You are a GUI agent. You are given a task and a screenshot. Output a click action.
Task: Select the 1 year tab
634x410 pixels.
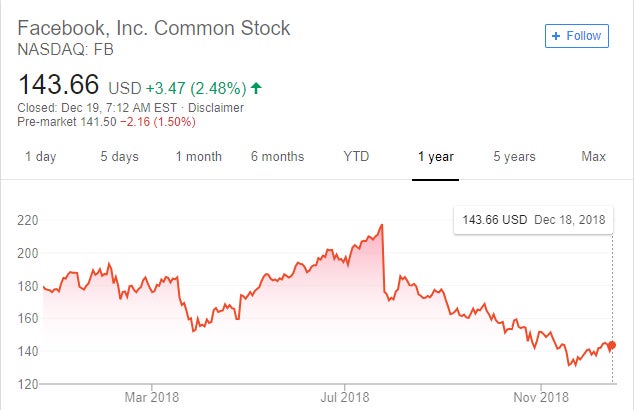(x=435, y=156)
